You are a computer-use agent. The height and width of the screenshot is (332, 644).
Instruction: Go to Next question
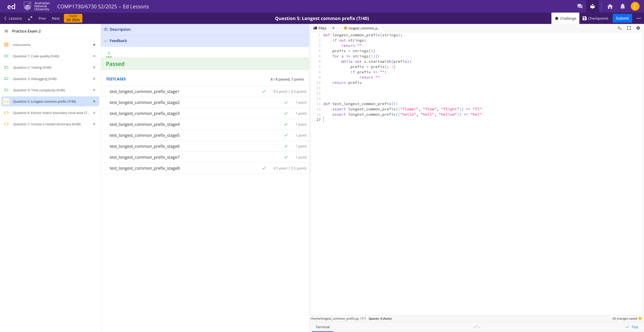[55, 18]
